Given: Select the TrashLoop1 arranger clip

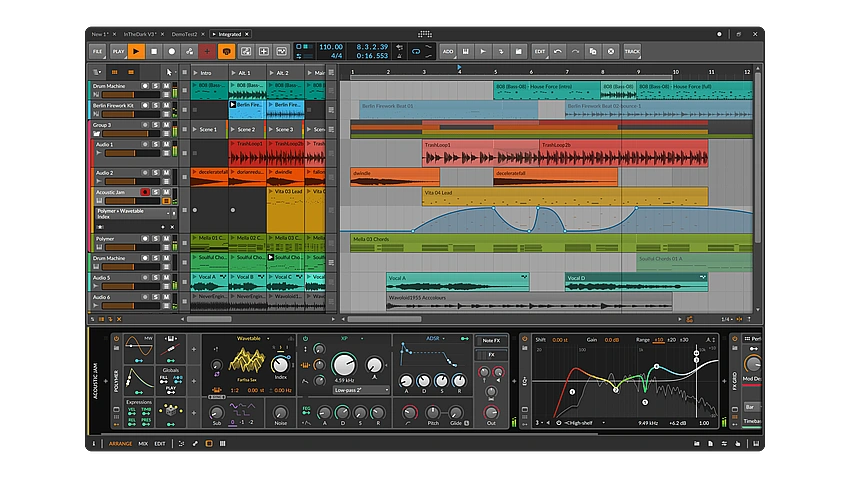Looking at the screenshot, I should 480,153.
